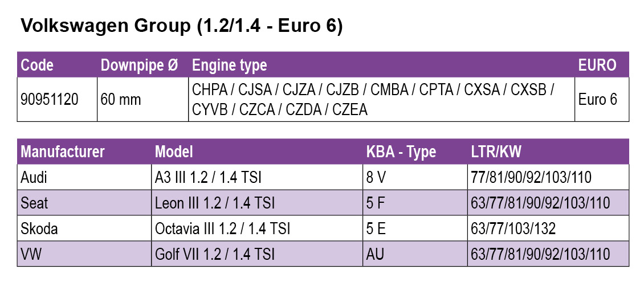Select the engine codes list cell
Screen dimensions: 644x286
[374, 100]
